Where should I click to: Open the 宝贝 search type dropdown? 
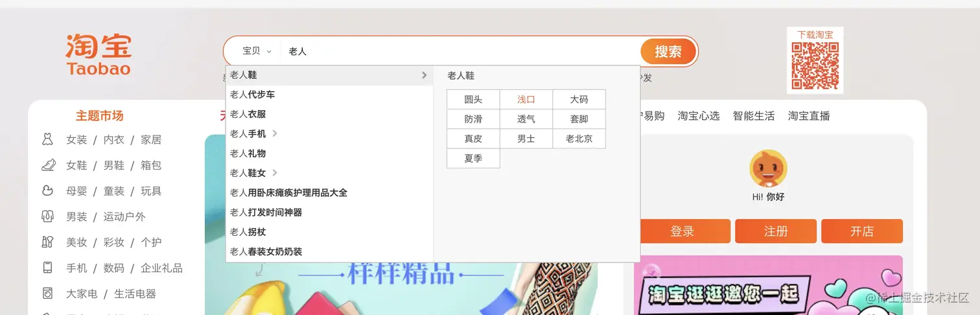tap(257, 51)
